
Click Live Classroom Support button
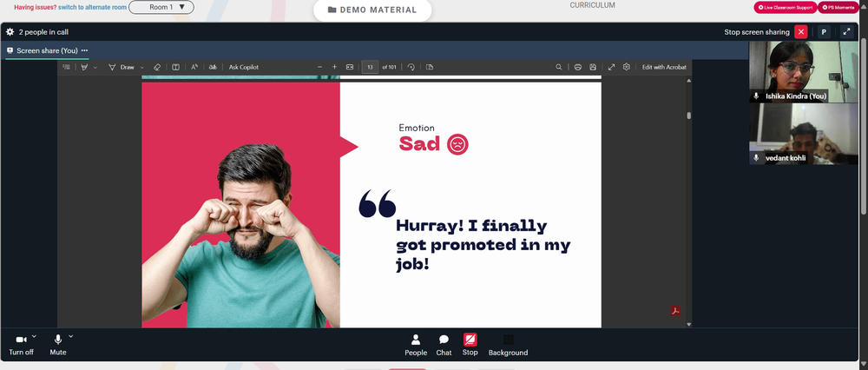[785, 7]
